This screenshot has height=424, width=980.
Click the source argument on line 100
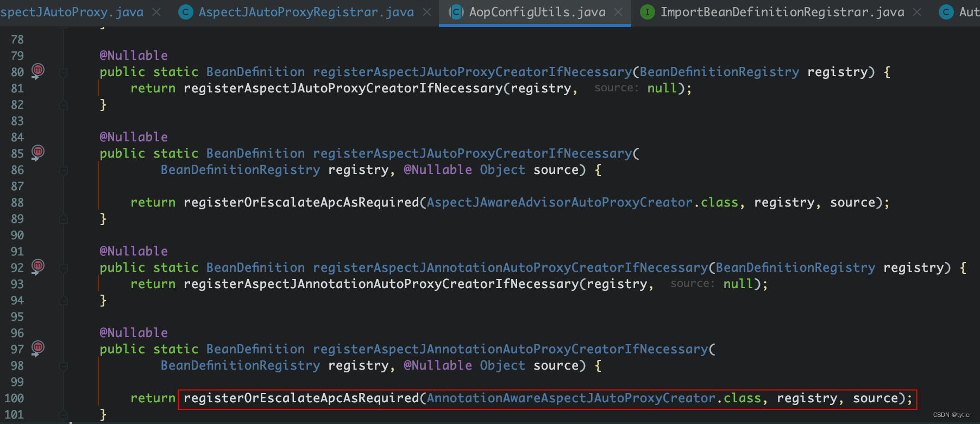875,398
